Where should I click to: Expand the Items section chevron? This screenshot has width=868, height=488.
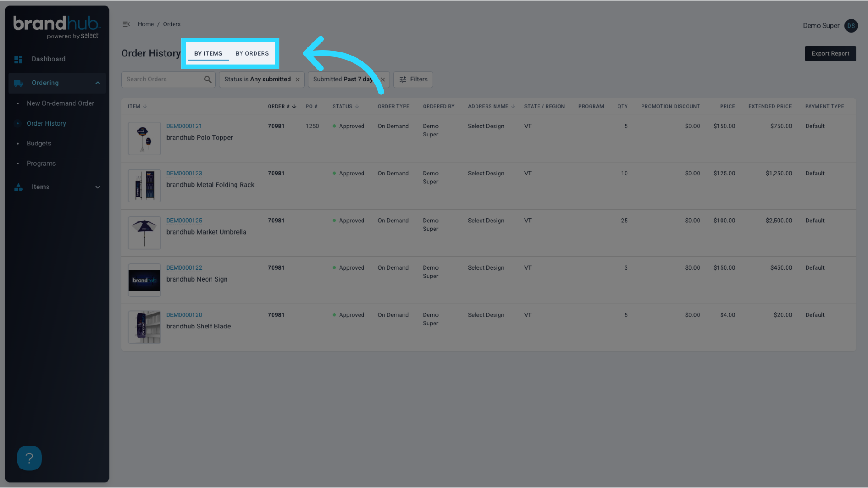coord(98,187)
